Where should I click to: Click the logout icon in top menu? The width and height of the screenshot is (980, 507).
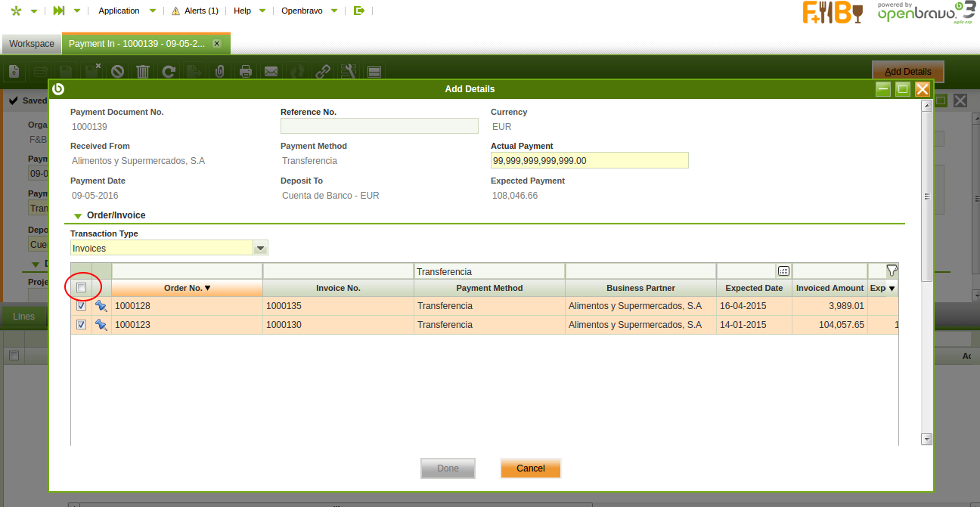click(x=359, y=11)
